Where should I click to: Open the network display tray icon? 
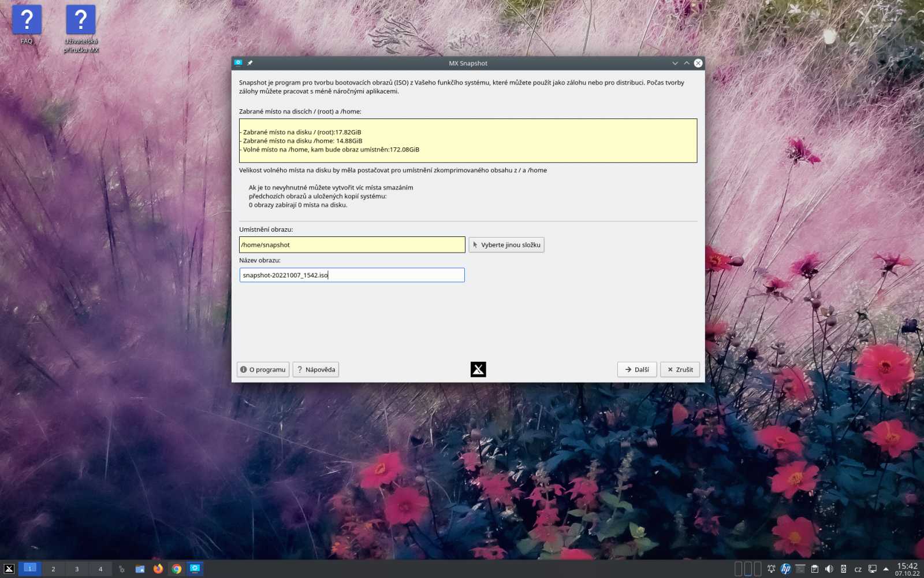coord(872,569)
